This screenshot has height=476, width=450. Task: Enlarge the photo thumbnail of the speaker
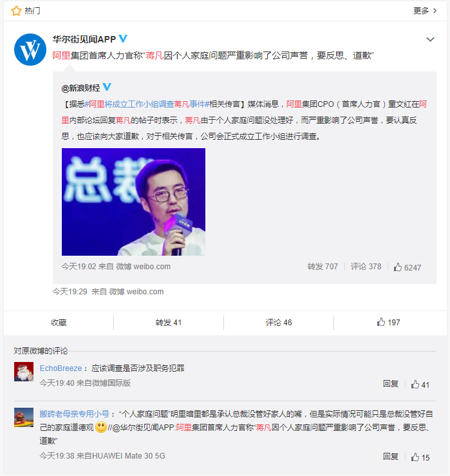(133, 202)
